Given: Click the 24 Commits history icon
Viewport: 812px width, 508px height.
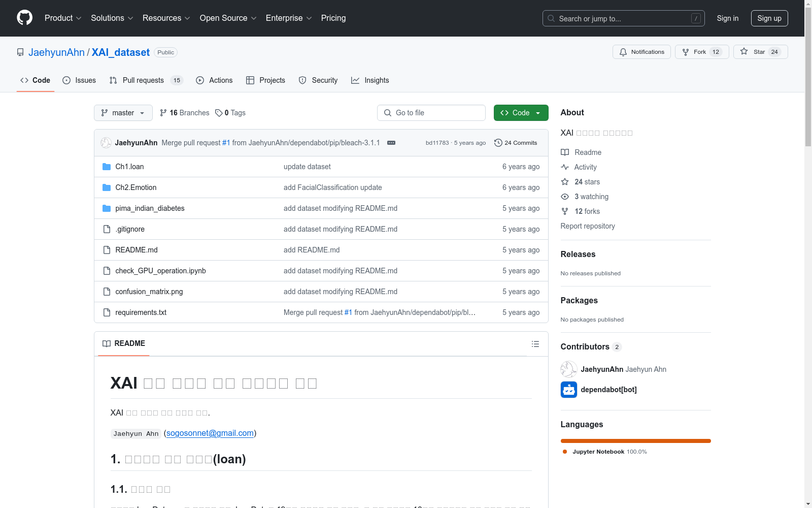Looking at the screenshot, I should [x=498, y=143].
